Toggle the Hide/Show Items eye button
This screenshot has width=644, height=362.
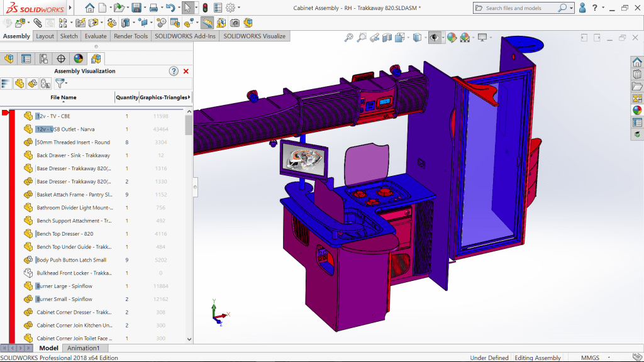434,38
